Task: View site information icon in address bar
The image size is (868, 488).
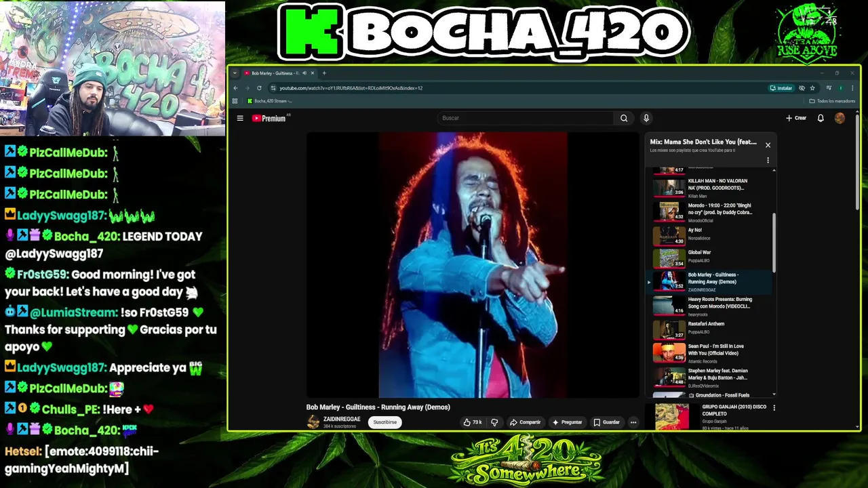Action: [273, 88]
